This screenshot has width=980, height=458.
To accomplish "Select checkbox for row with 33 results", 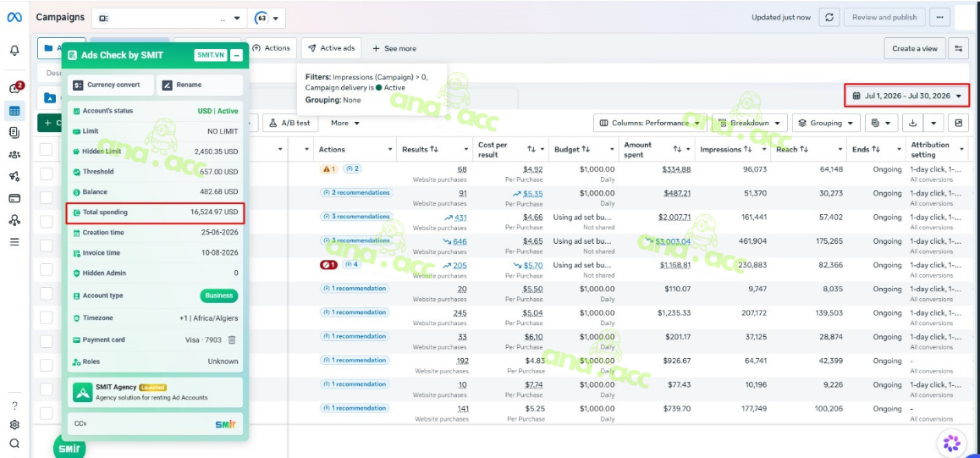I will click(x=47, y=341).
